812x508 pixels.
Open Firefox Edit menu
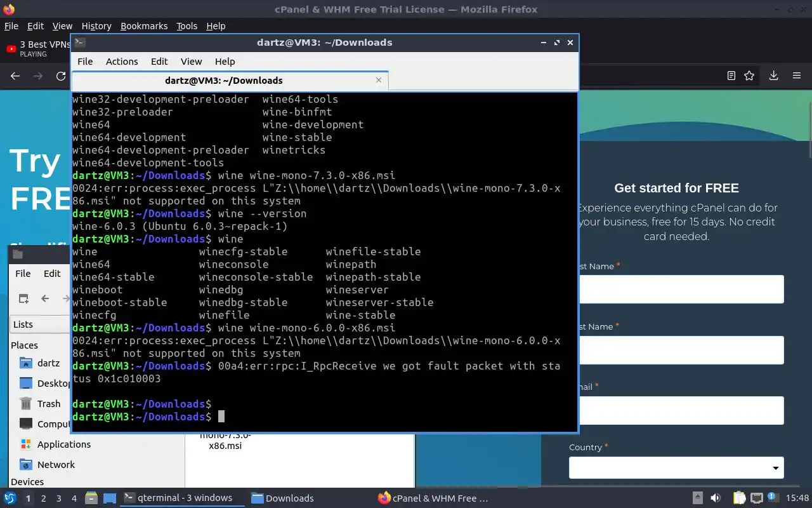point(36,26)
